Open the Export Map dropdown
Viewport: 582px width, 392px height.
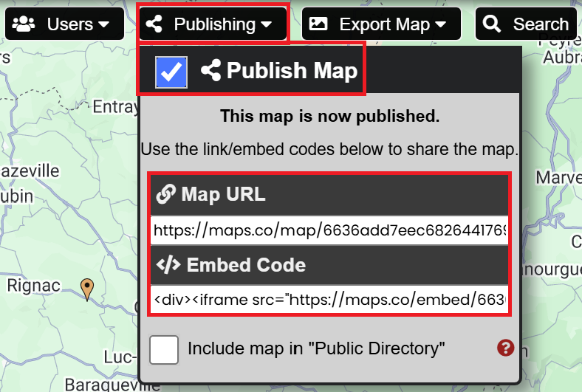pyautogui.click(x=381, y=24)
